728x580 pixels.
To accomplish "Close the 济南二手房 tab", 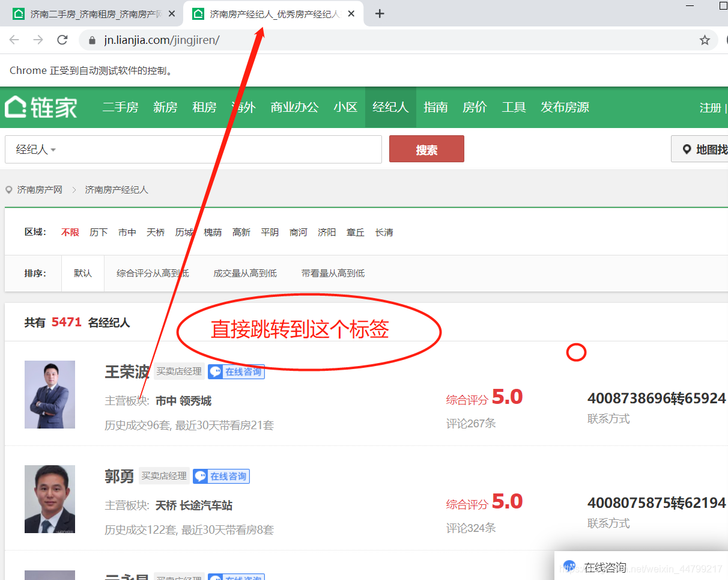I will 172,14.
